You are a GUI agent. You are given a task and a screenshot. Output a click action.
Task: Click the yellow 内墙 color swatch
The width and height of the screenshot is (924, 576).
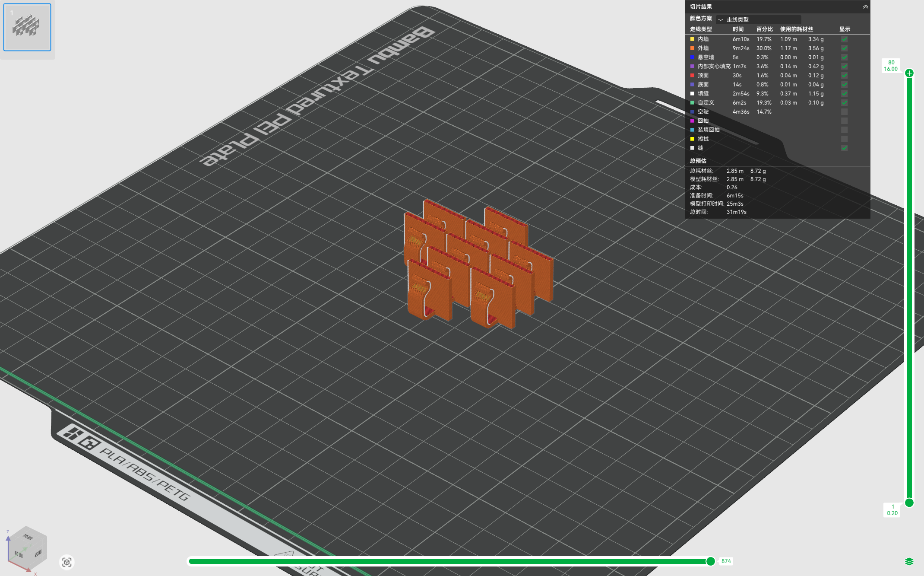click(x=692, y=39)
